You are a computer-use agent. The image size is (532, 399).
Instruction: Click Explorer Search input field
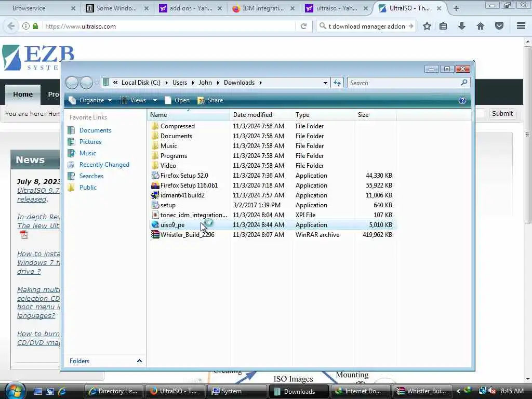click(404, 83)
